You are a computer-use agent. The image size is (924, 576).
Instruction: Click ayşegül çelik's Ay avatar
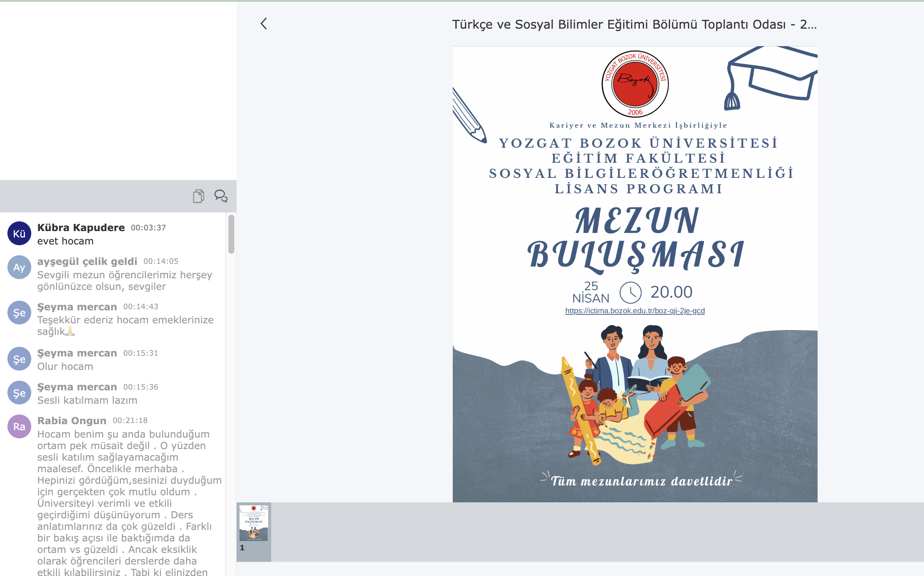(19, 267)
